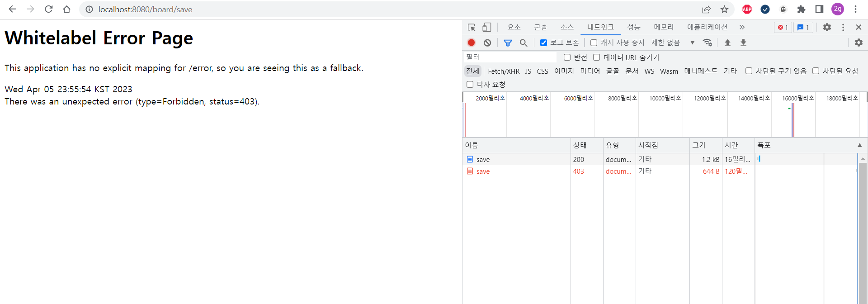Open the Chrome three-dot menu
The width and height of the screenshot is (868, 304).
pyautogui.click(x=855, y=9)
